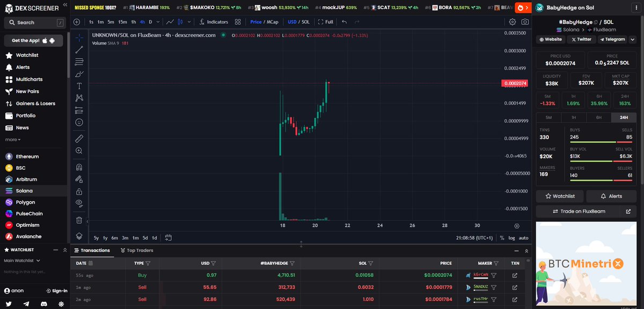Screen dimensions: 644x309
Task: Open the Transactions tab
Action: pyautogui.click(x=91, y=250)
